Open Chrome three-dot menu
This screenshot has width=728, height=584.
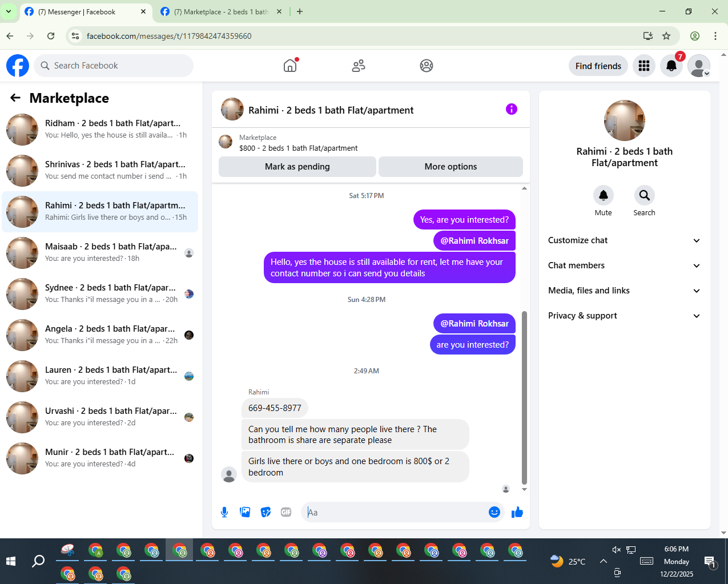[x=715, y=36]
